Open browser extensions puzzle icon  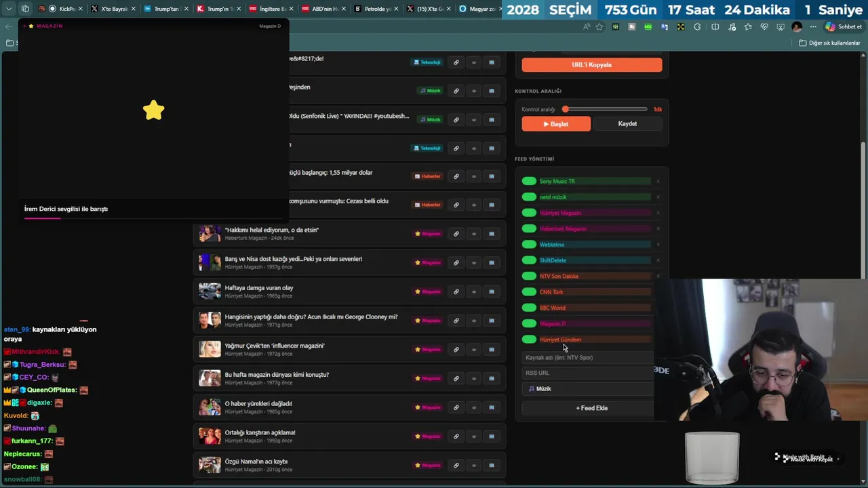[697, 27]
